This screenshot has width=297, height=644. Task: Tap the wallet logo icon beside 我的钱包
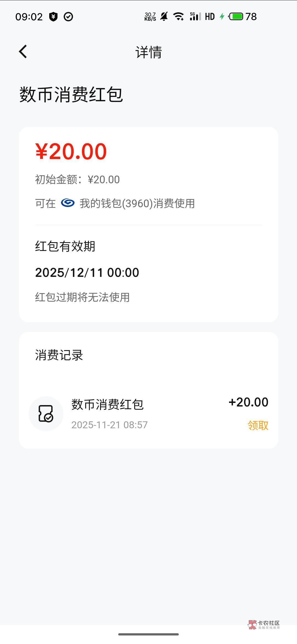click(68, 203)
